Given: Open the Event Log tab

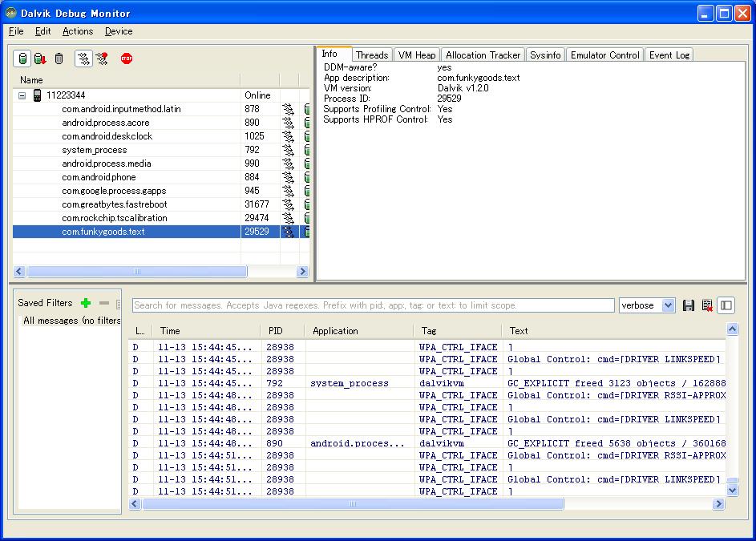Looking at the screenshot, I should (669, 55).
